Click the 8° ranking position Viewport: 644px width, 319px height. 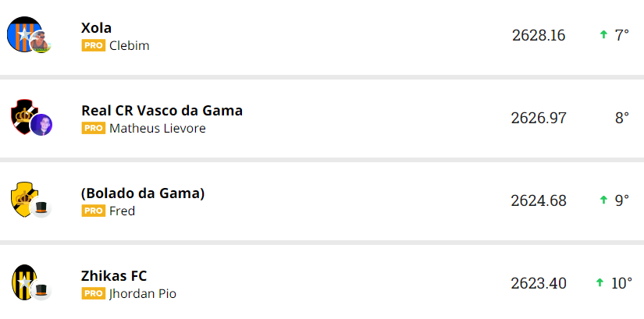(x=621, y=119)
